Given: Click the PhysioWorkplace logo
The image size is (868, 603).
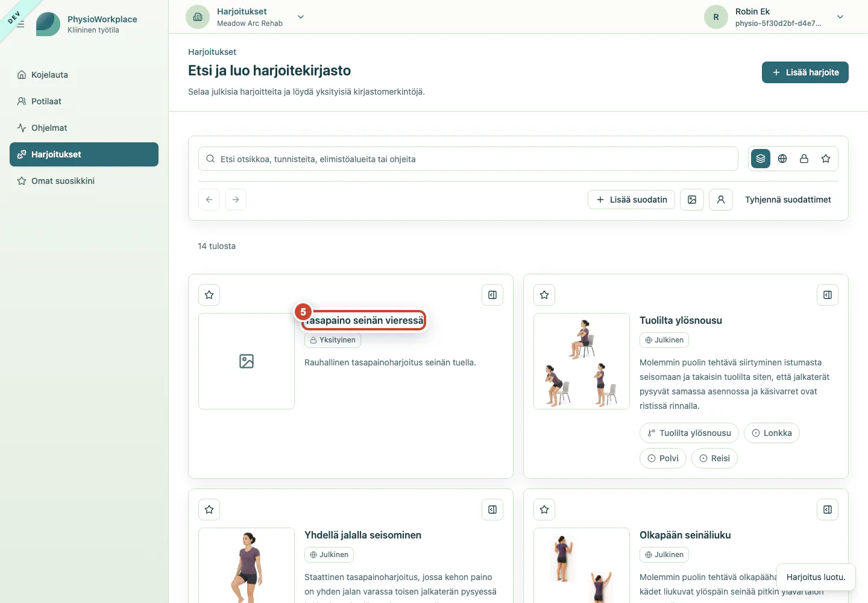Looking at the screenshot, I should tap(48, 24).
